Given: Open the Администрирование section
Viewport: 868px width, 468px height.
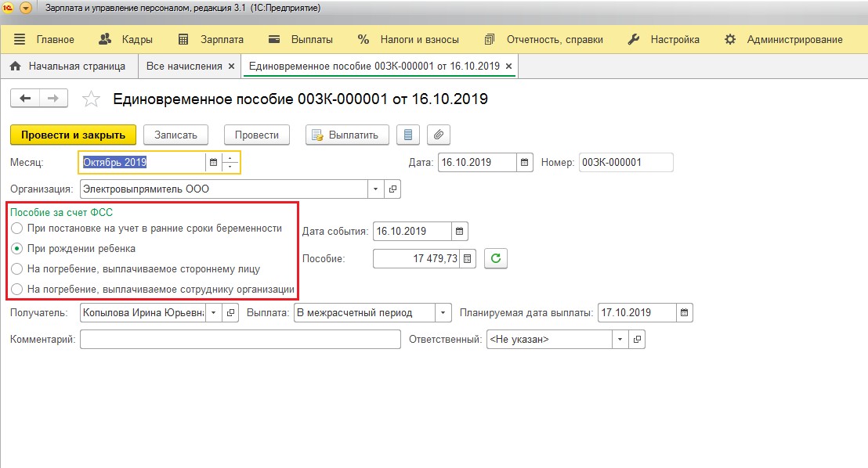Looking at the screenshot, I should coord(783,39).
